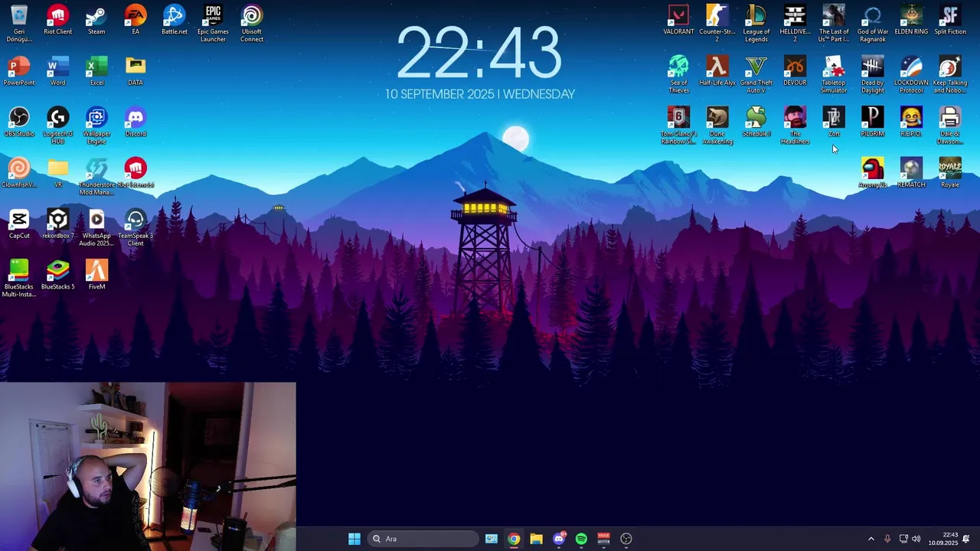Screen dimensions: 980x551
Task: Select The Headliners shortcut
Action: [795, 126]
